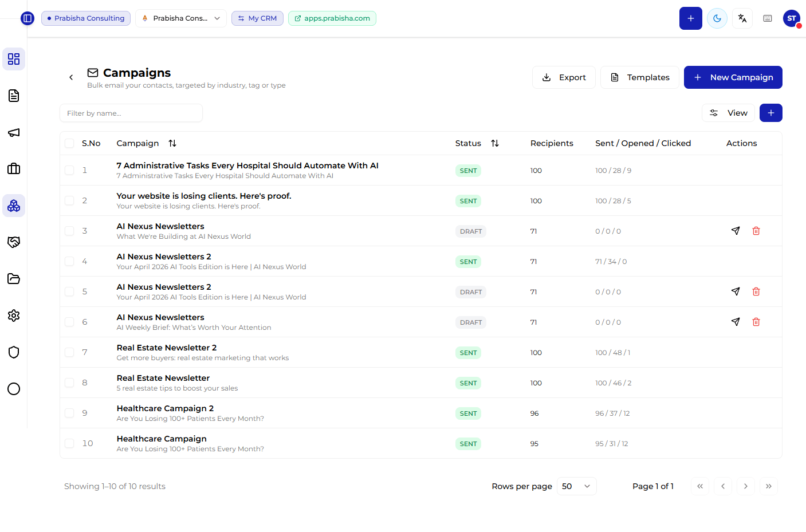Check the checkbox for row 2

tap(69, 200)
